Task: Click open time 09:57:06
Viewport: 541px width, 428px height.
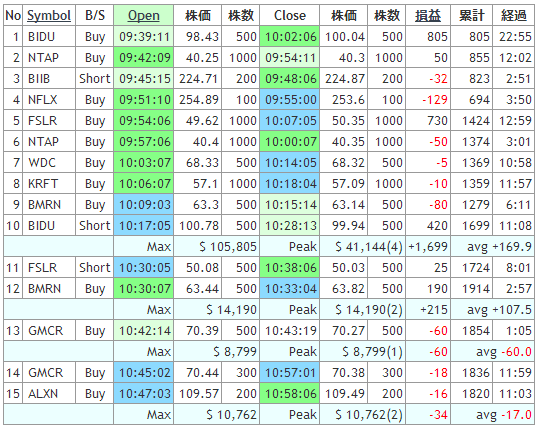Action: coord(144,142)
